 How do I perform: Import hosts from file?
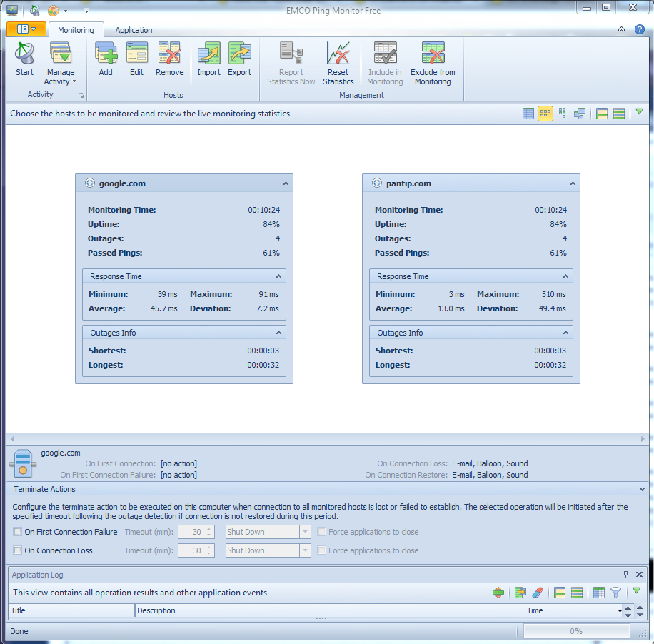tap(208, 59)
